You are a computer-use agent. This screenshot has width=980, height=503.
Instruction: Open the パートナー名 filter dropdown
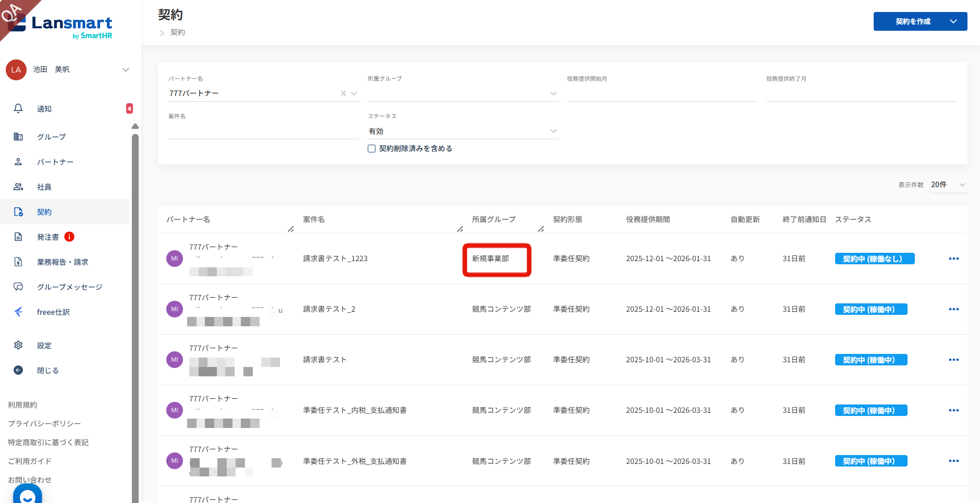(354, 93)
